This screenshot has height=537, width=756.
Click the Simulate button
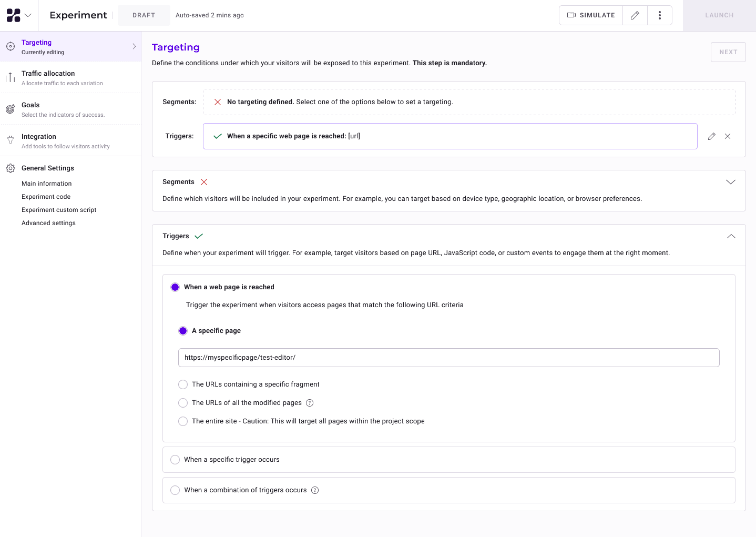(x=591, y=15)
